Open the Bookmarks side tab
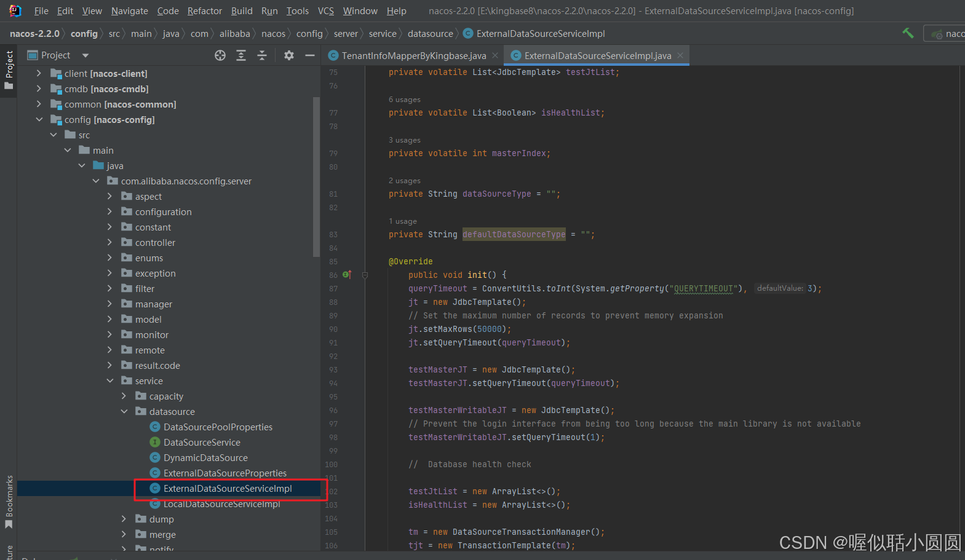This screenshot has height=560, width=965. (9, 502)
